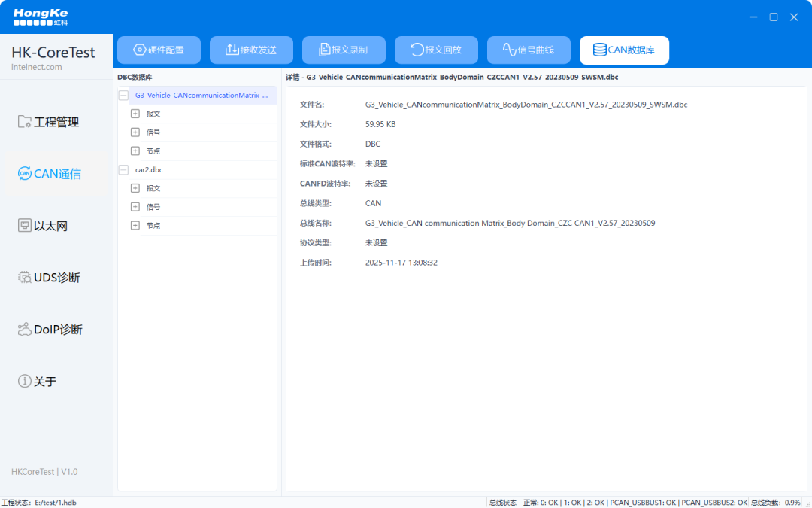Click the upload time 2025-11-17 13:08:32
Screen dimensions: 812x508
pyautogui.click(x=401, y=263)
